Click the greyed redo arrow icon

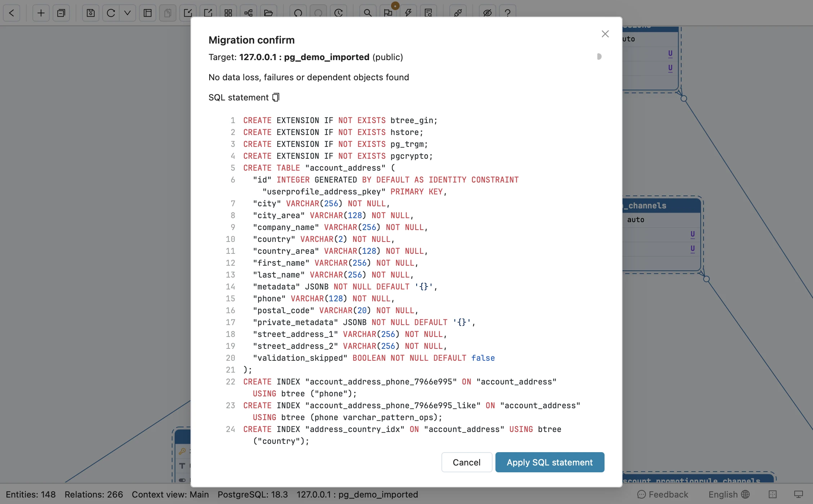[x=318, y=13]
